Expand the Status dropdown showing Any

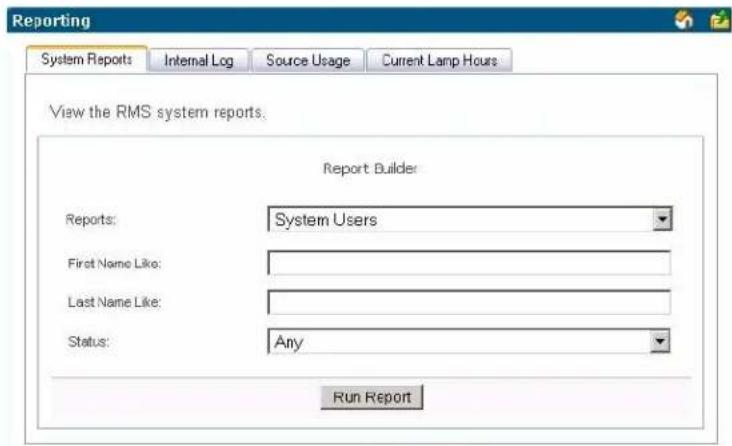[469, 341]
